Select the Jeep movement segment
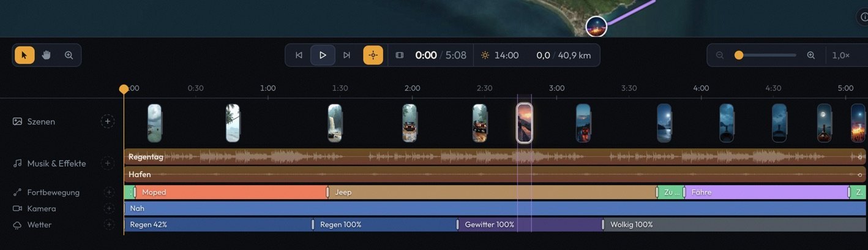868x250 pixels. (492, 192)
